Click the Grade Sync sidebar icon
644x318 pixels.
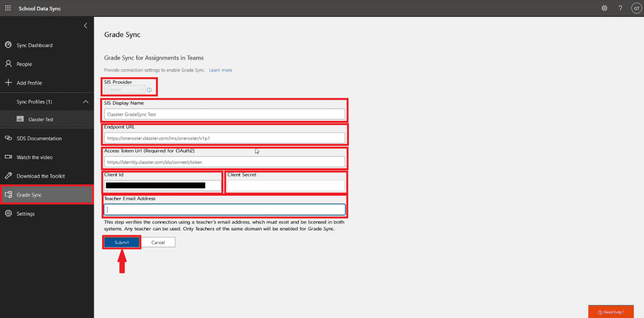[8, 195]
